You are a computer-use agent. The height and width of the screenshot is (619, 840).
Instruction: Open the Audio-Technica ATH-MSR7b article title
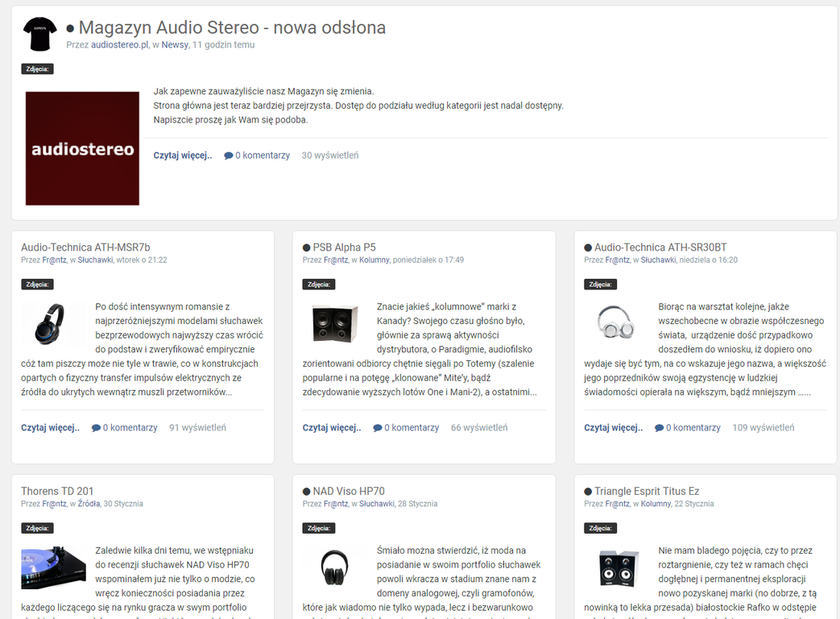click(85, 247)
